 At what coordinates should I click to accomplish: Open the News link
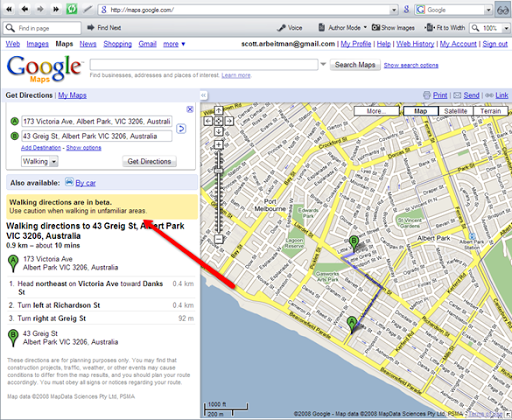point(88,44)
